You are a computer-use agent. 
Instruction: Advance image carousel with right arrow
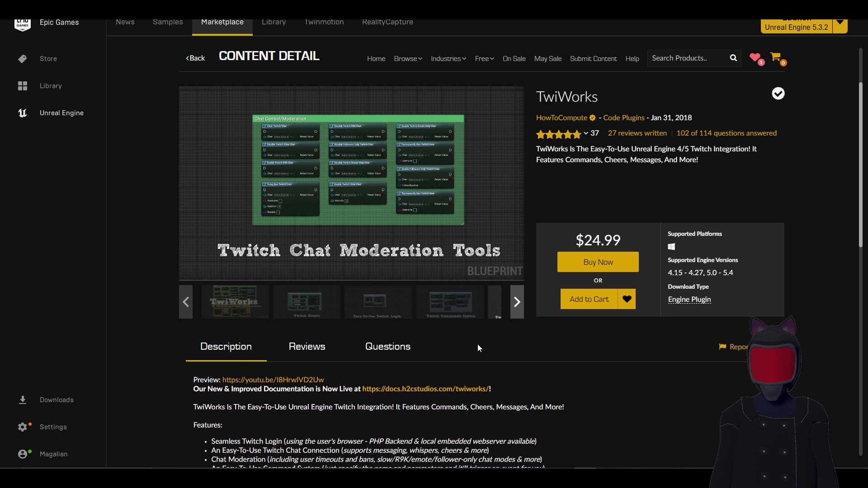(x=517, y=302)
